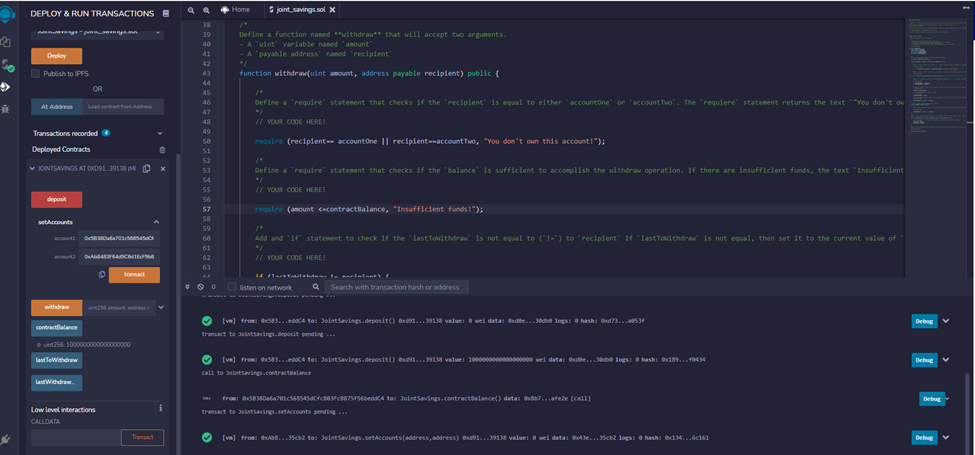975x455 pixels.
Task: Open the Debugger bug sidebar icon
Action: point(6,109)
